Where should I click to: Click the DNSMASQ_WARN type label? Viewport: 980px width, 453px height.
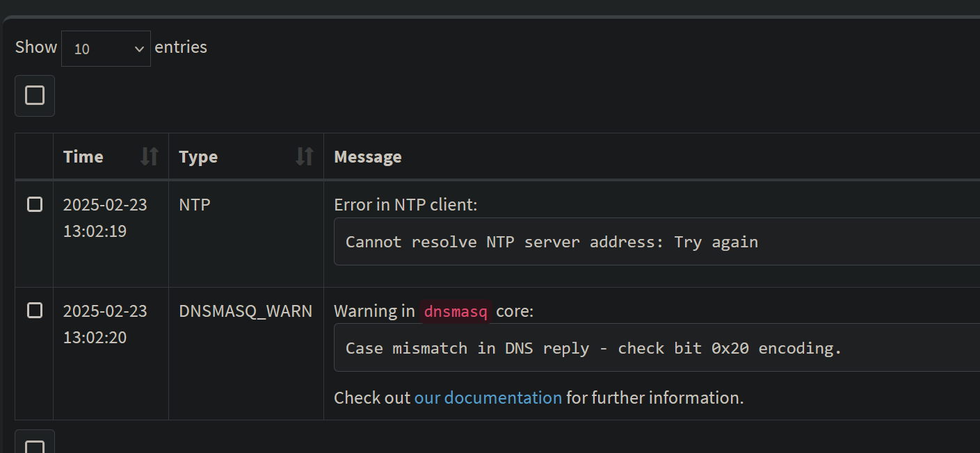click(x=245, y=311)
